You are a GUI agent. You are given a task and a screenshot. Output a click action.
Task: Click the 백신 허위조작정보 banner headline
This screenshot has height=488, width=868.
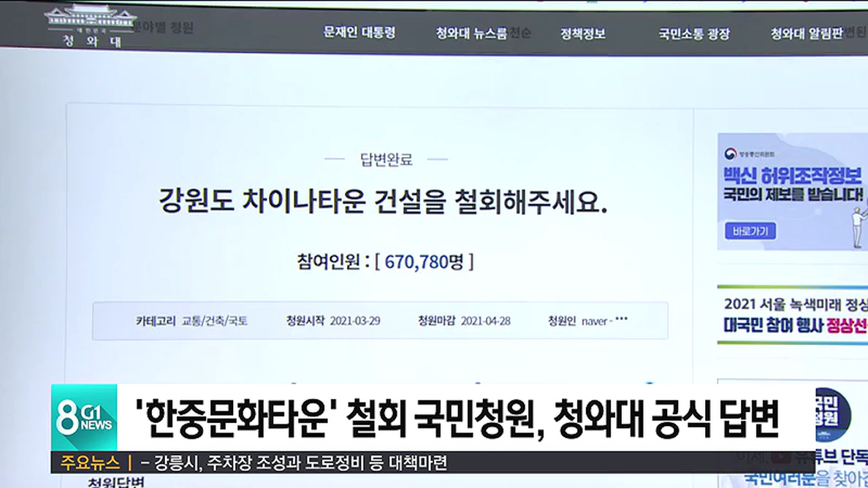793,177
